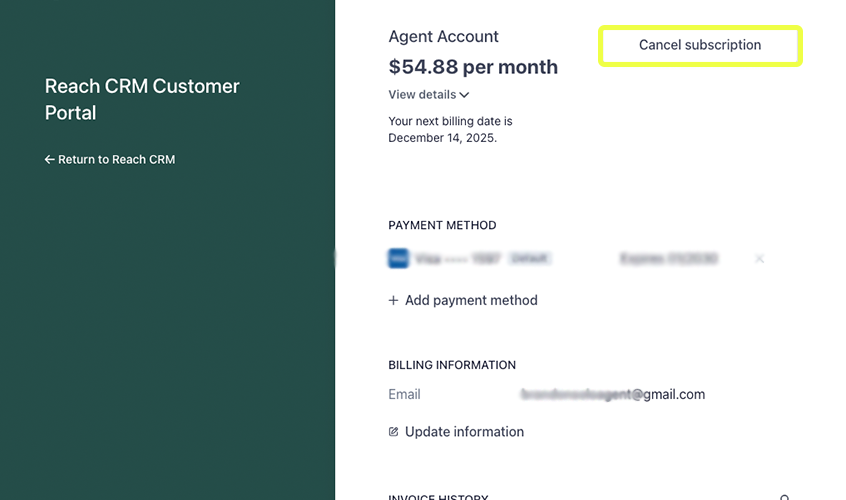
Task: Click the Reach CRM Customer Portal title
Action: point(142,100)
